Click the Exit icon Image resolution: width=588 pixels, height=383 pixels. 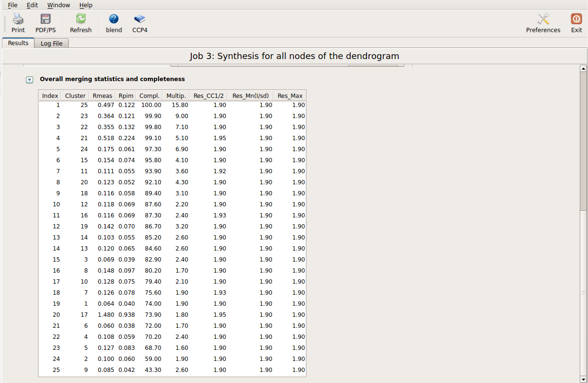tap(576, 23)
